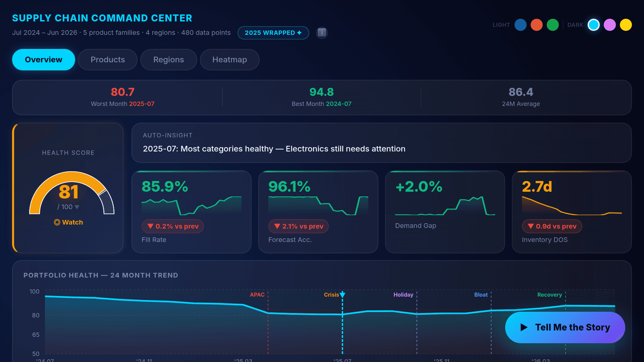
Task: Select the cyan dark theme swatch
Action: click(594, 25)
